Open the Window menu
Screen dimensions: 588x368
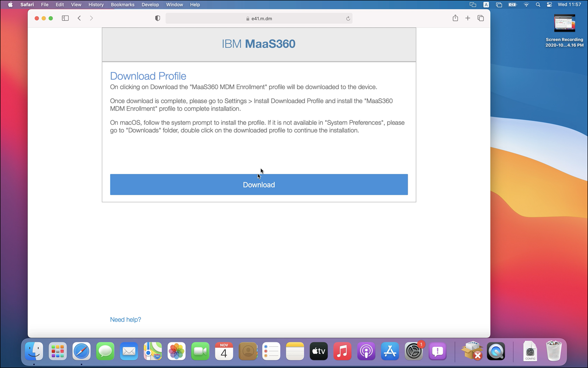(x=174, y=5)
